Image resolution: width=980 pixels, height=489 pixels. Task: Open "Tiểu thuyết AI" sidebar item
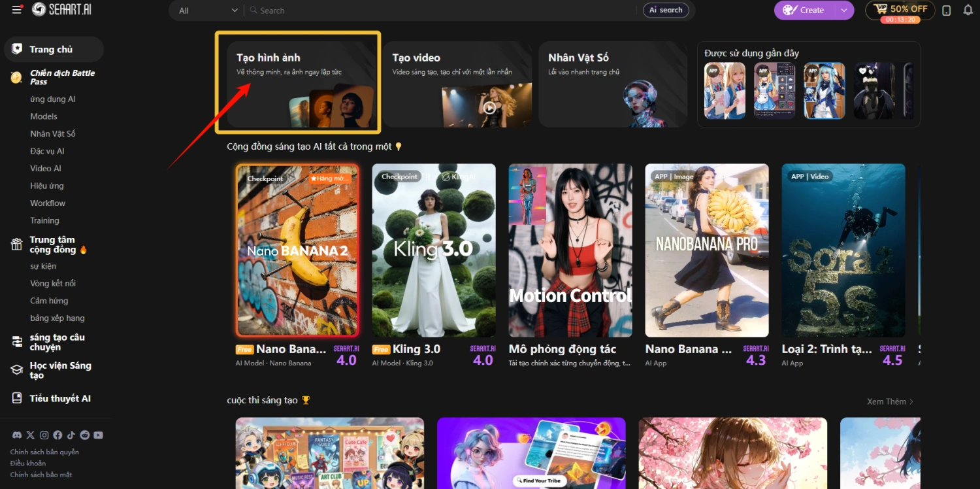(59, 399)
